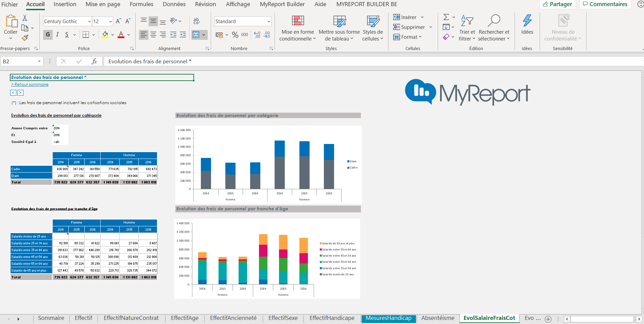Click the increase decimal icon

click(257, 35)
